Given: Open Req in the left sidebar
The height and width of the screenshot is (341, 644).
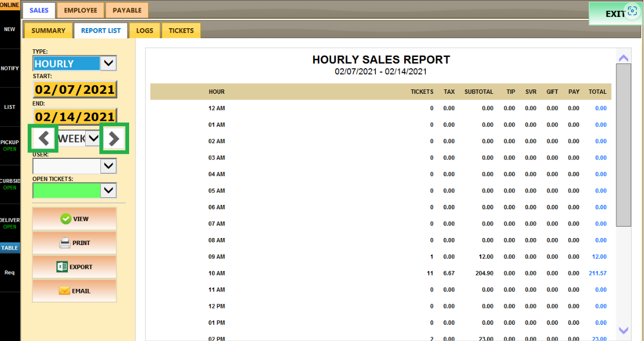Looking at the screenshot, I should [10, 273].
